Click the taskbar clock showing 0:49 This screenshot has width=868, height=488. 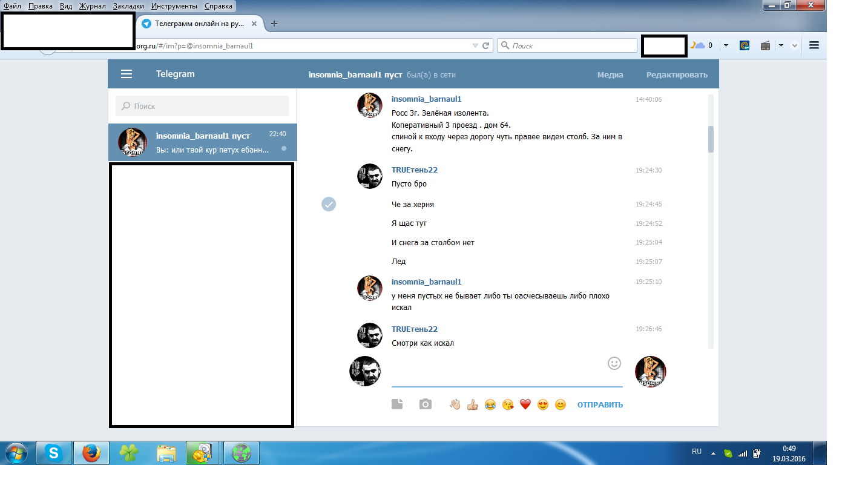click(x=789, y=453)
